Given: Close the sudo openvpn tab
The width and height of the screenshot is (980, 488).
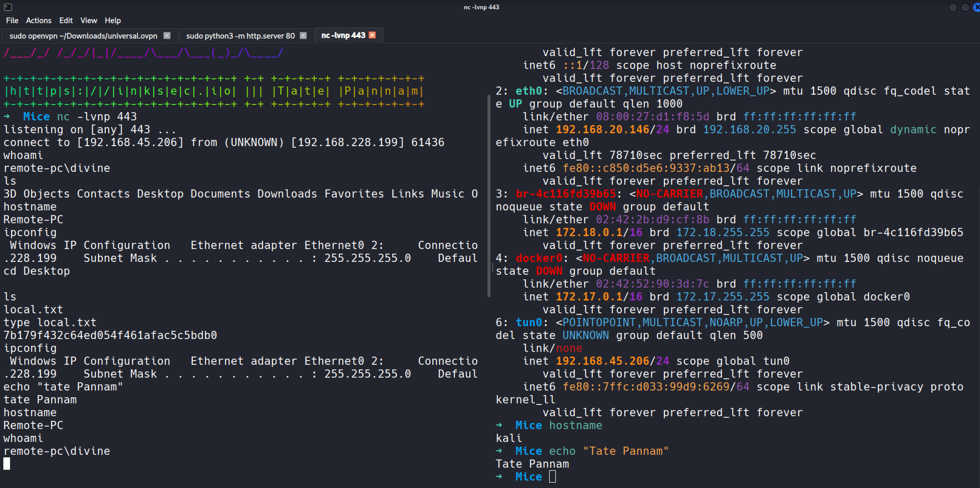Looking at the screenshot, I should click(167, 36).
